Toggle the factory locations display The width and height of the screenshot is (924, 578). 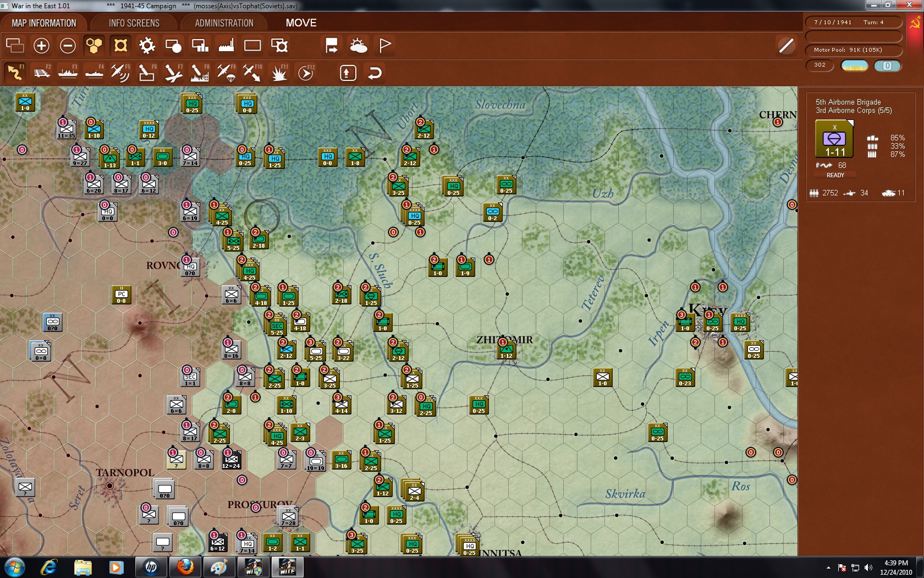click(x=226, y=45)
